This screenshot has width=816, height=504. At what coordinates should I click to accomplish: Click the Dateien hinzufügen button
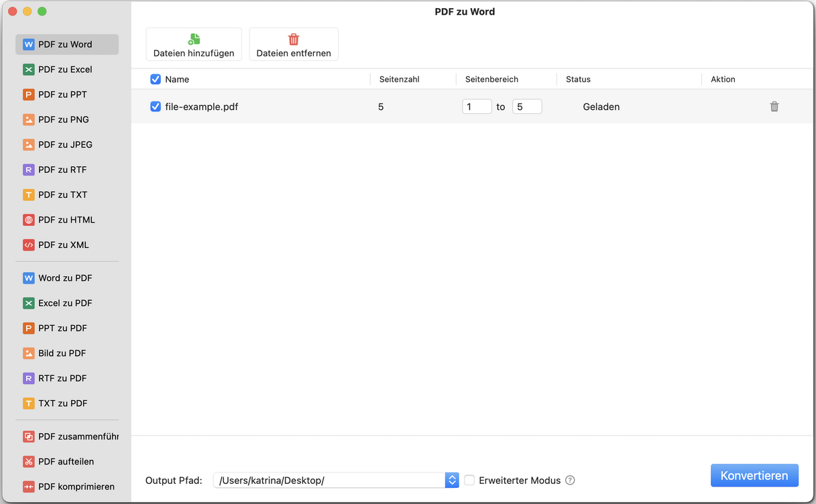193,44
